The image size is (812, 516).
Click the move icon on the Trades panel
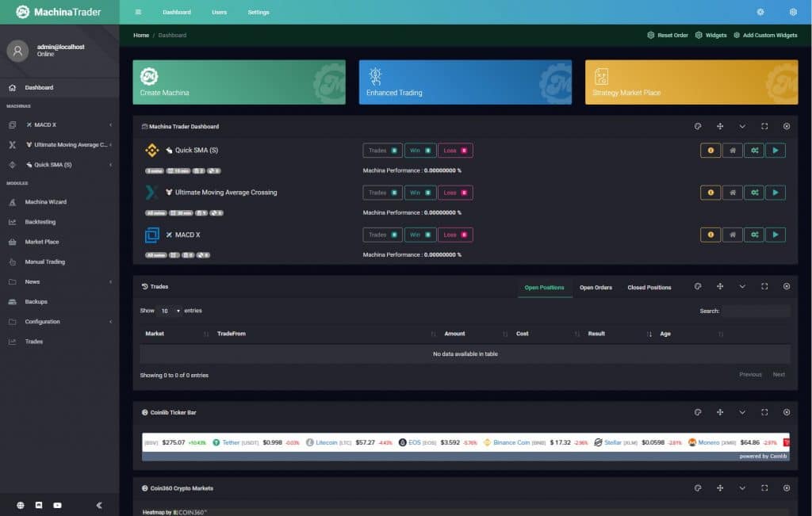[720, 286]
